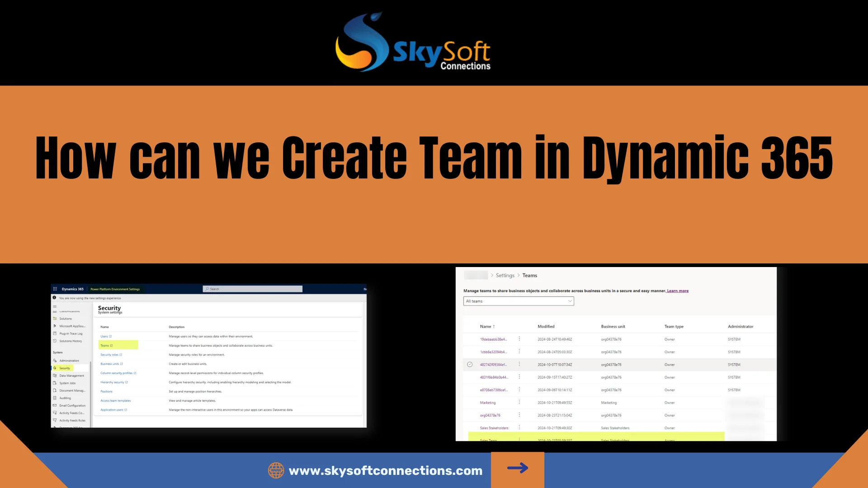The height and width of the screenshot is (488, 868).
Task: Sort by Team type column header
Action: (x=674, y=326)
